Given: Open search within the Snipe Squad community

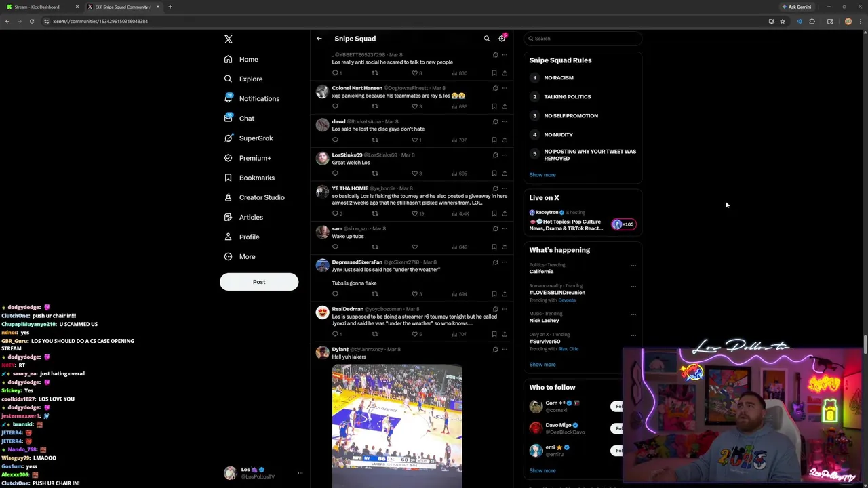Looking at the screenshot, I should coord(486,39).
